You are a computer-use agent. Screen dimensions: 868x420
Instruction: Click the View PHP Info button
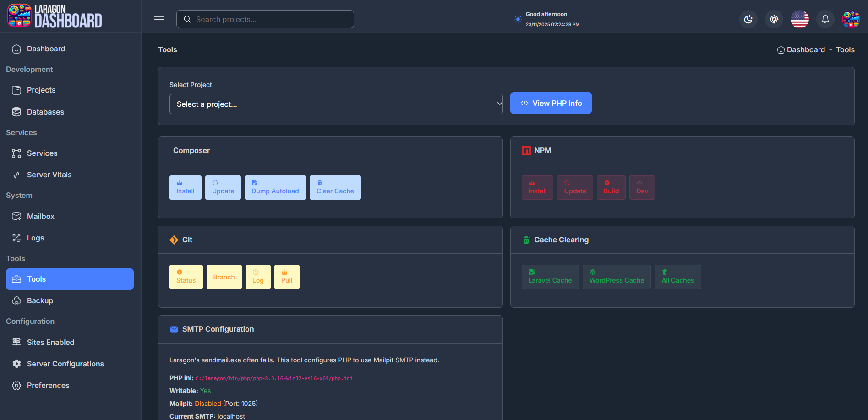(551, 103)
